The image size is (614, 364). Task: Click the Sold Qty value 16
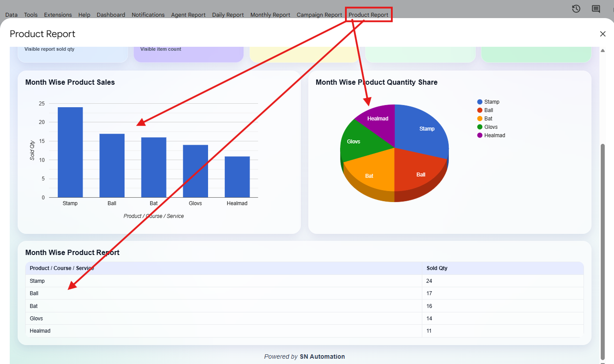(x=429, y=306)
